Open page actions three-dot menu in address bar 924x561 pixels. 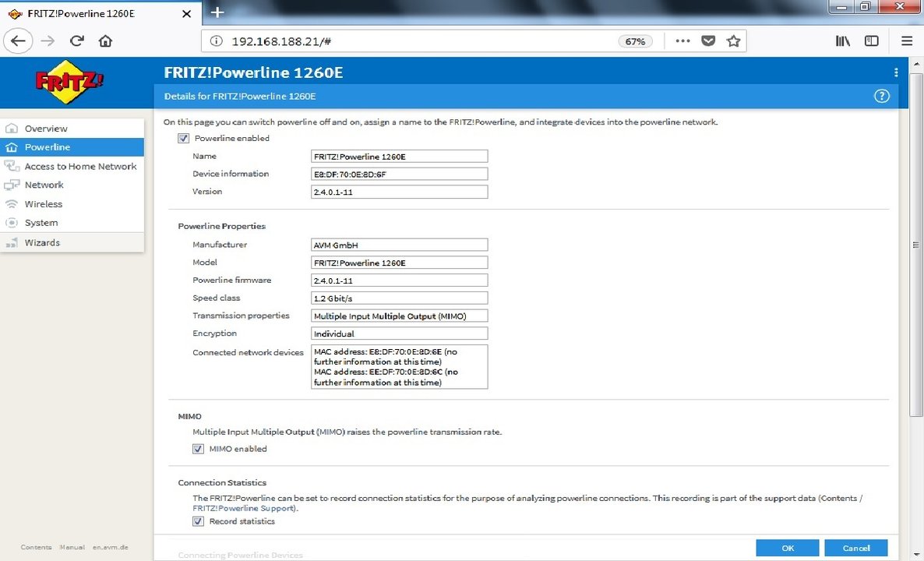682,41
